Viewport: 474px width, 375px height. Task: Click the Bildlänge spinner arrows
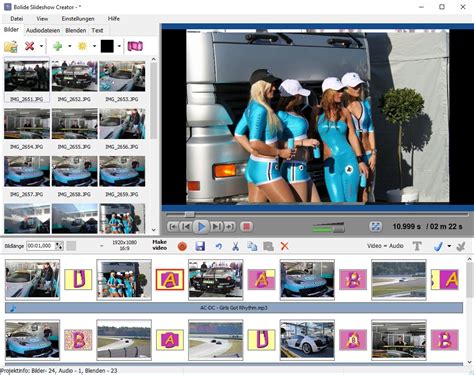[59, 246]
